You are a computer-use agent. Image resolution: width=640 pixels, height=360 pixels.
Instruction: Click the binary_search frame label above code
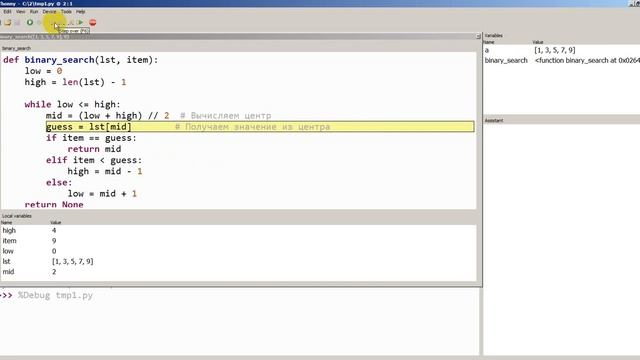(16, 48)
